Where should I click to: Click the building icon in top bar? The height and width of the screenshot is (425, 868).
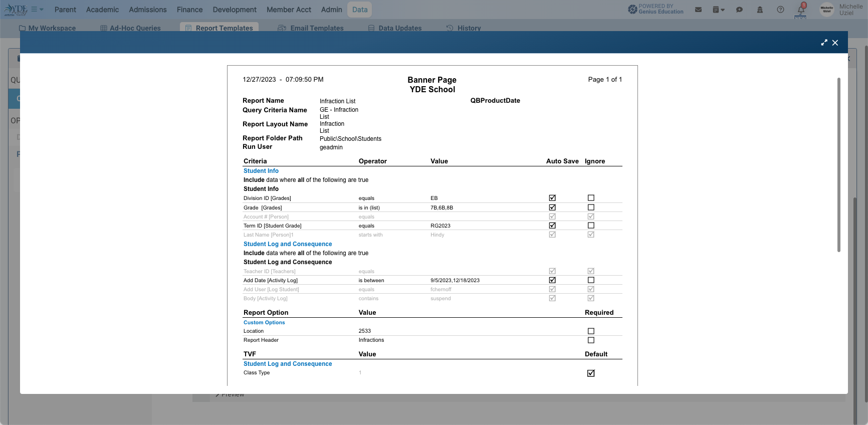point(760,10)
